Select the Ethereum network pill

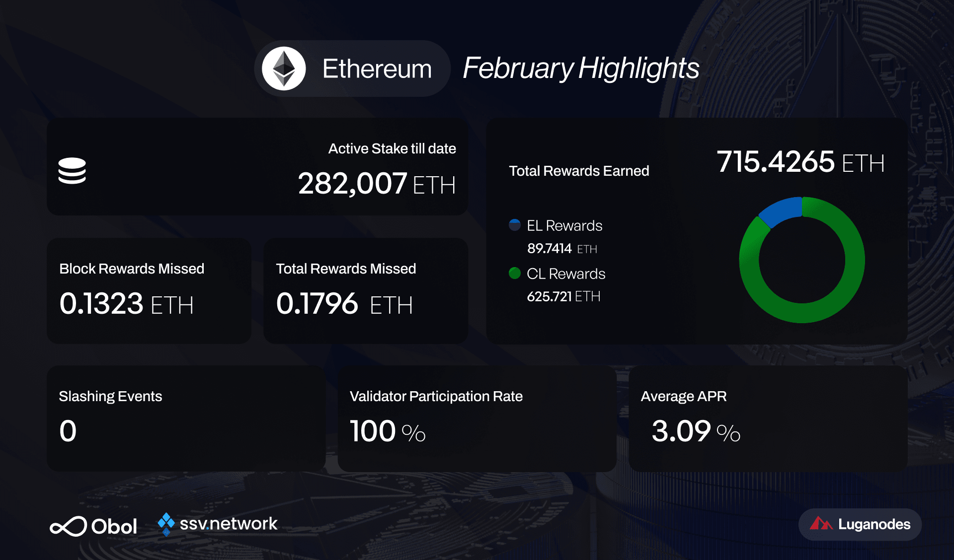[352, 69]
